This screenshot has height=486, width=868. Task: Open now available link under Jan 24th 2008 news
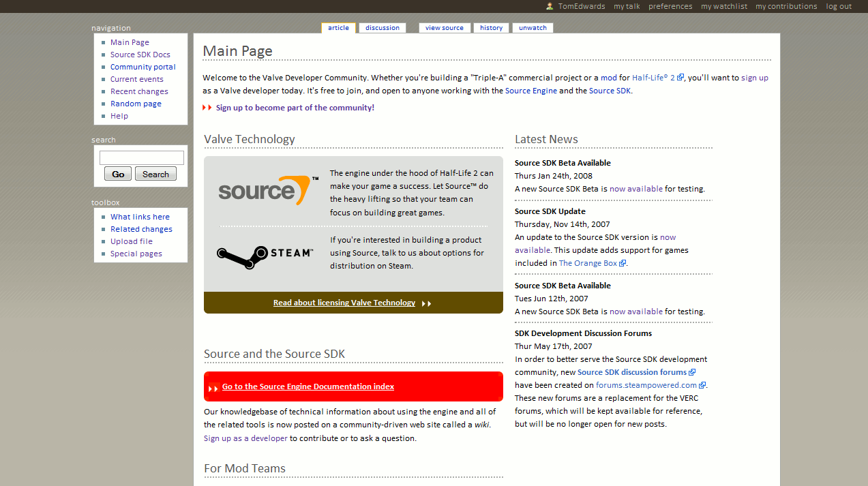[x=636, y=189]
